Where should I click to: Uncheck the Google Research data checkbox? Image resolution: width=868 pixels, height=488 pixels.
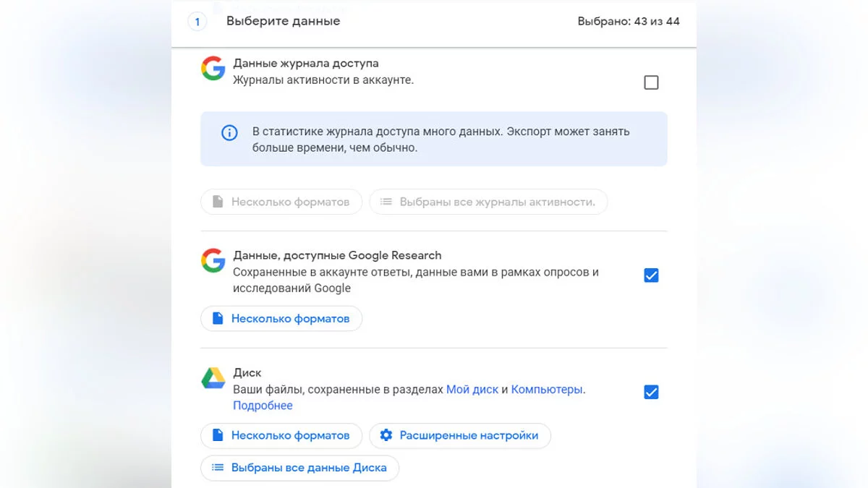[651, 275]
